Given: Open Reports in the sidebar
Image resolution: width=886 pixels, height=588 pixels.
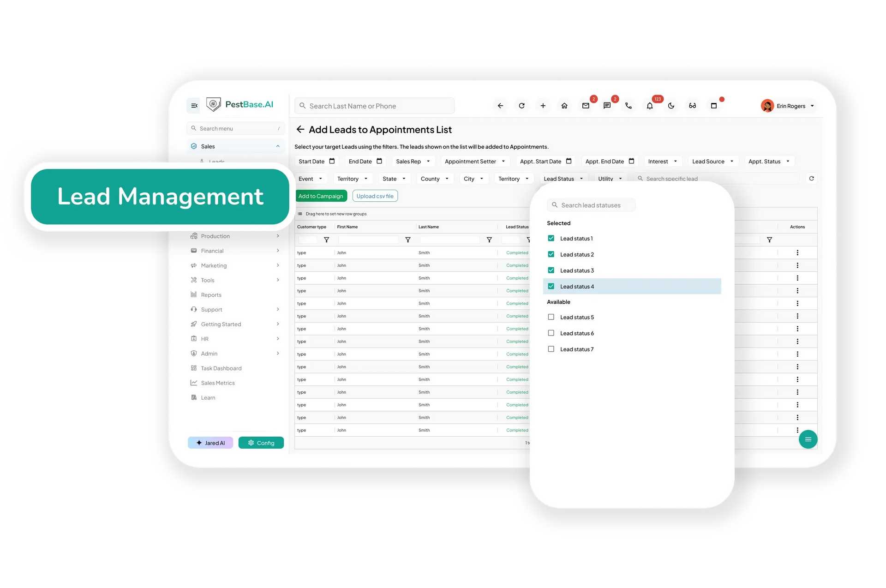Looking at the screenshot, I should tap(235, 295).
